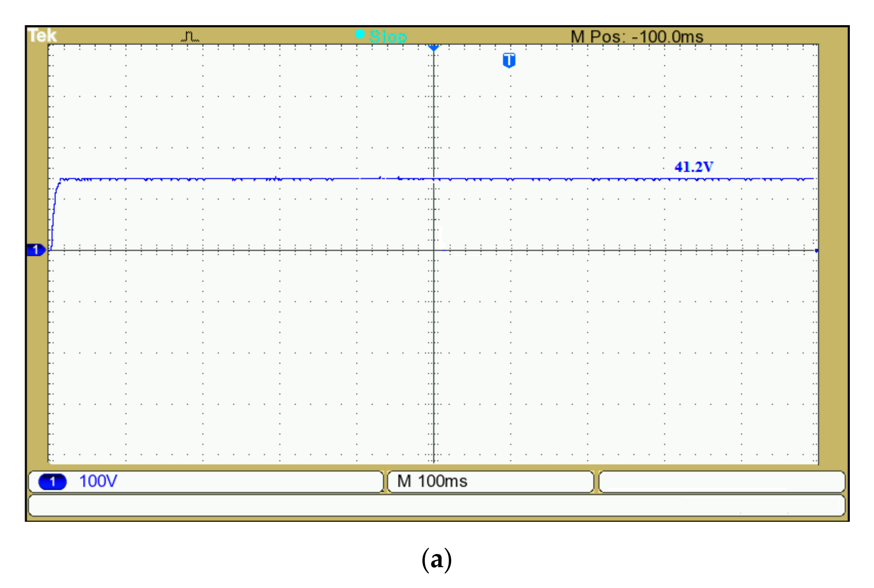Click the pulse trigger waveform icon
The width and height of the screenshot is (874, 588).
[x=190, y=37]
